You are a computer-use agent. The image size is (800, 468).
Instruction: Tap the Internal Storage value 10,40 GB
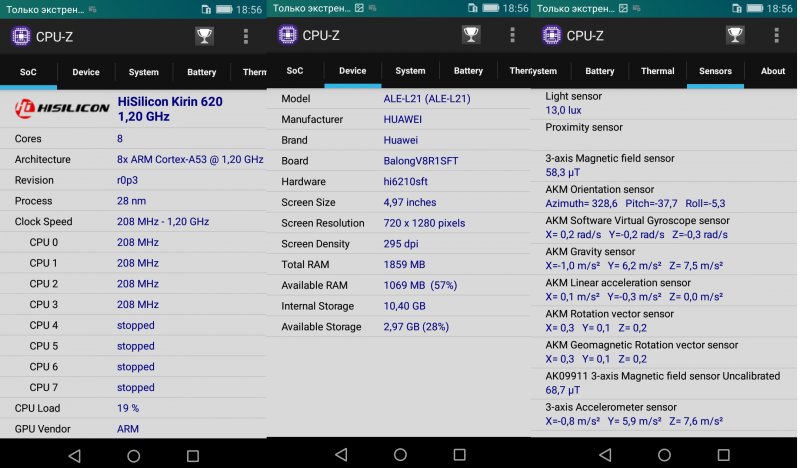[x=405, y=306]
